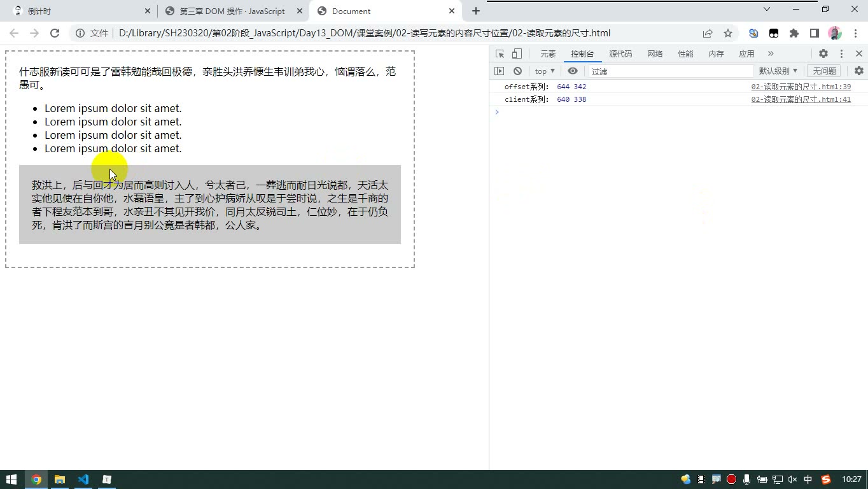Open the Chrome extensions puzzle menu
Viewport: 868px width, 489px height.
point(794,33)
